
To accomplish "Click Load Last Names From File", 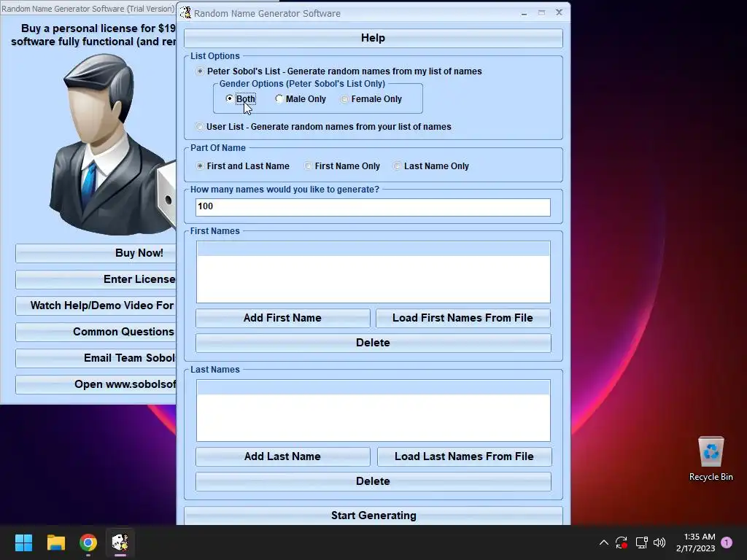I will click(464, 456).
